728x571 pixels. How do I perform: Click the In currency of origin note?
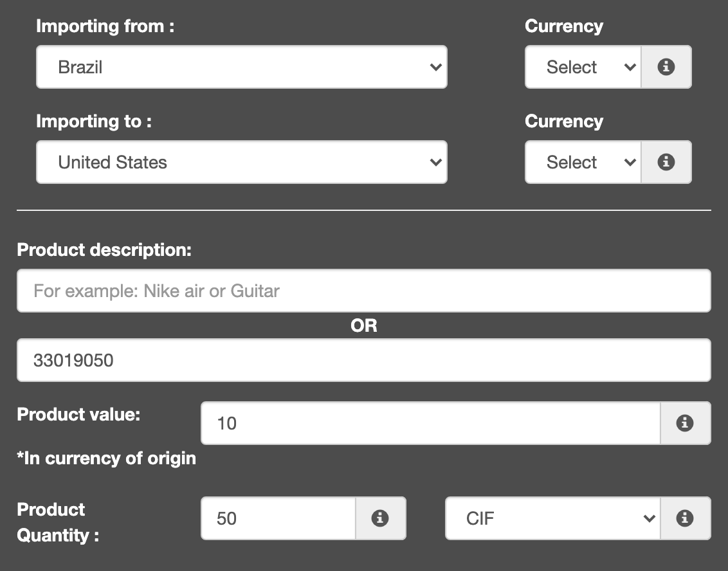[x=107, y=458]
